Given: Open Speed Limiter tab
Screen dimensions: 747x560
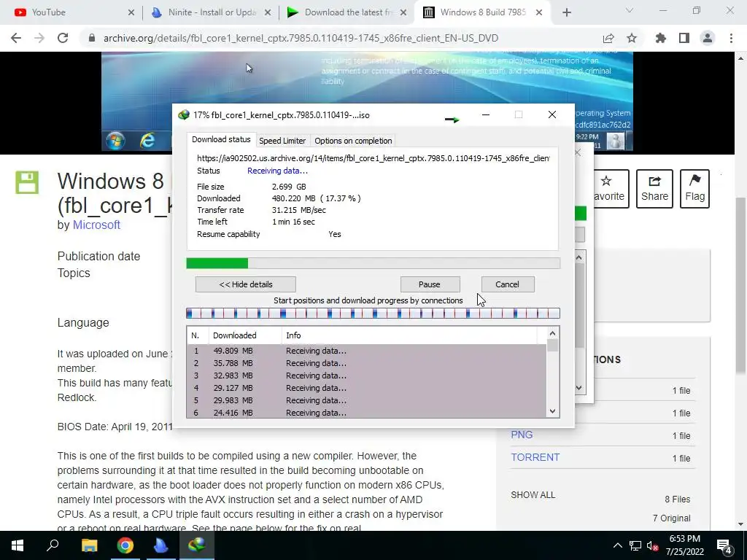Looking at the screenshot, I should pyautogui.click(x=282, y=141).
